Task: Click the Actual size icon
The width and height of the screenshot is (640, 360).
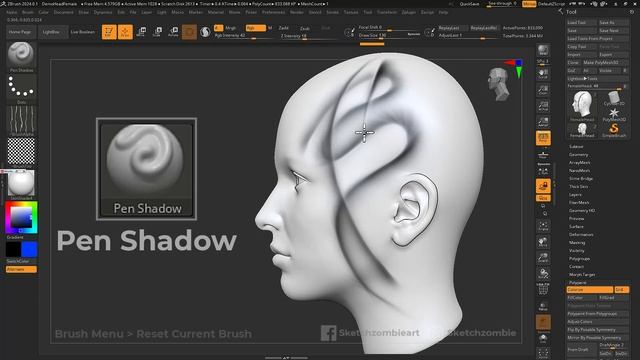Action: tap(543, 106)
